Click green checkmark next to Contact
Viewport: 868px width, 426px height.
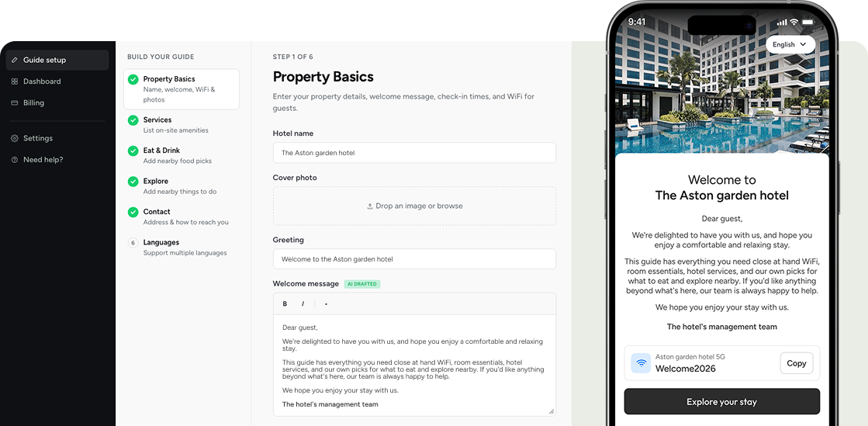(133, 212)
